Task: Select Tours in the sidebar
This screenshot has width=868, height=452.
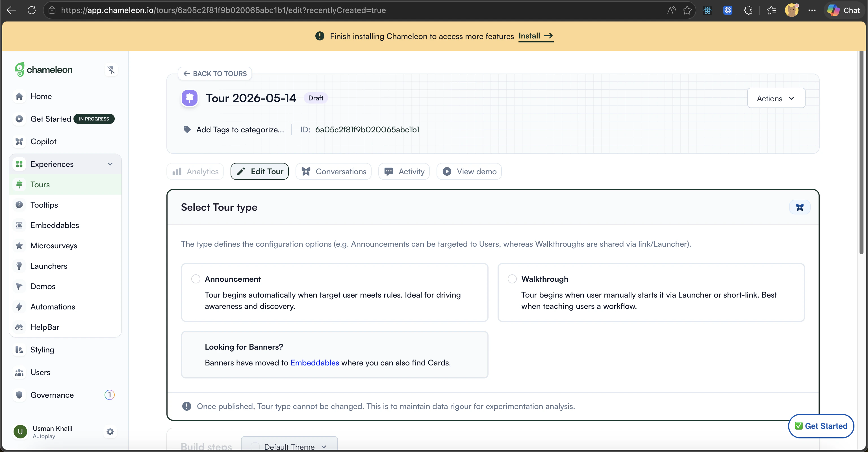Action: 65,184
